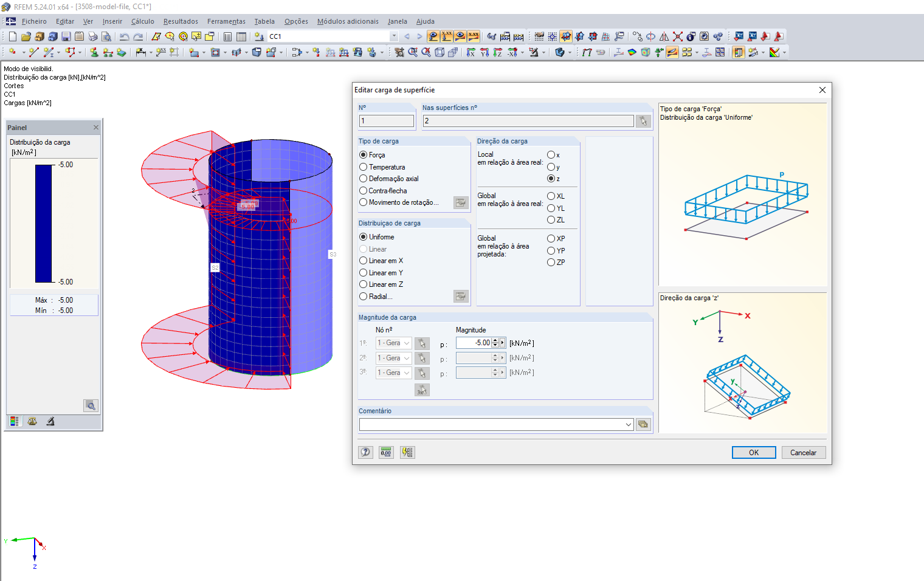924x581 pixels.
Task: Click the Nº load number field
Action: pyautogui.click(x=387, y=121)
